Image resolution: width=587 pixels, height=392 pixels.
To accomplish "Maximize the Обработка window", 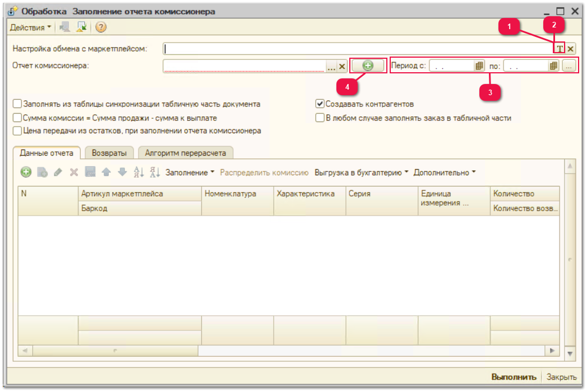I will pyautogui.click(x=560, y=11).
